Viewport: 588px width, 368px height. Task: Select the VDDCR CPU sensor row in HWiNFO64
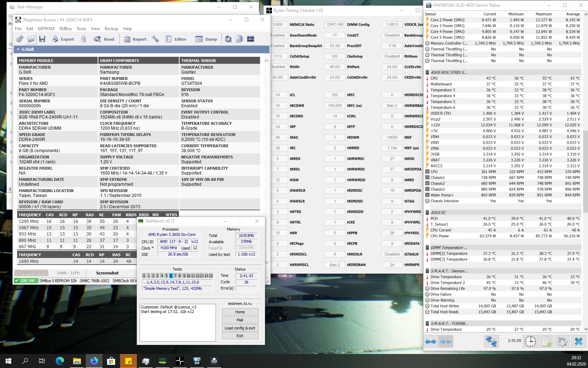click(503, 114)
